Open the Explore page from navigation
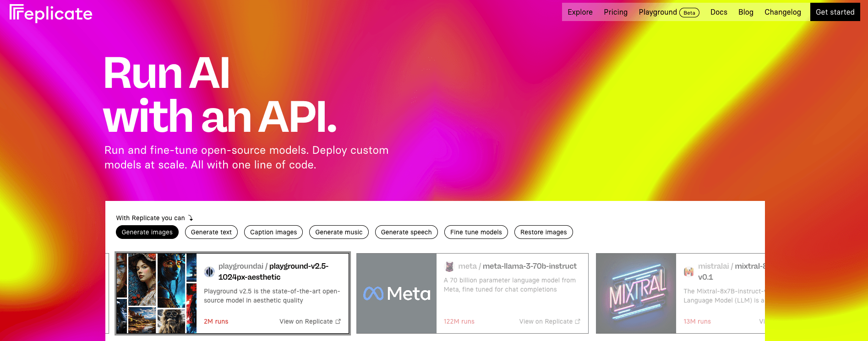 [x=580, y=12]
